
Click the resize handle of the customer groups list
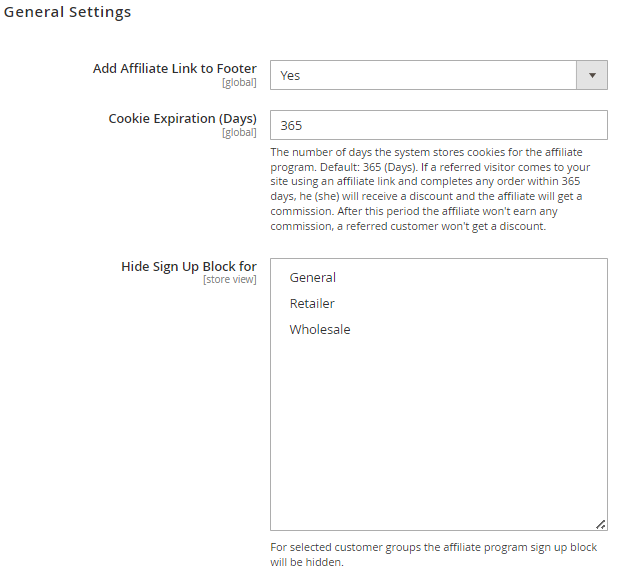tap(600, 524)
